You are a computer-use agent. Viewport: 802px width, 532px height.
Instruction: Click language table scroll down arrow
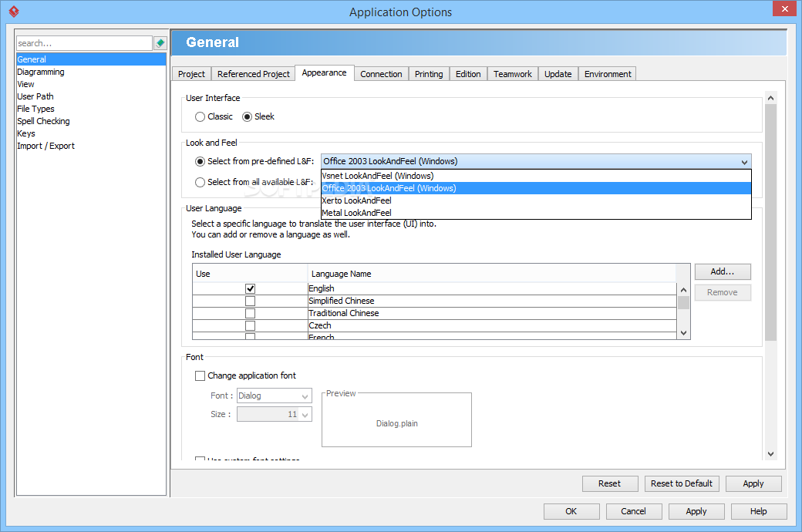(x=684, y=333)
